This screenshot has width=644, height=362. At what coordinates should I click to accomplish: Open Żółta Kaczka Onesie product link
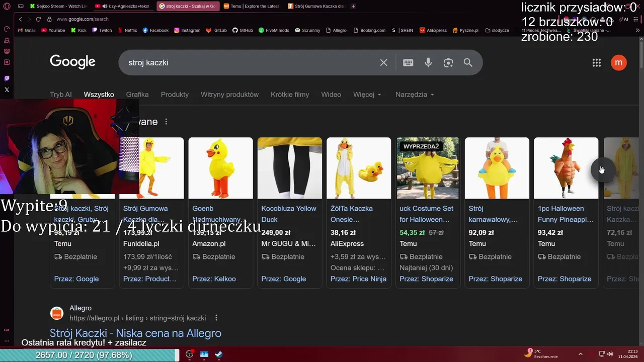(x=352, y=214)
